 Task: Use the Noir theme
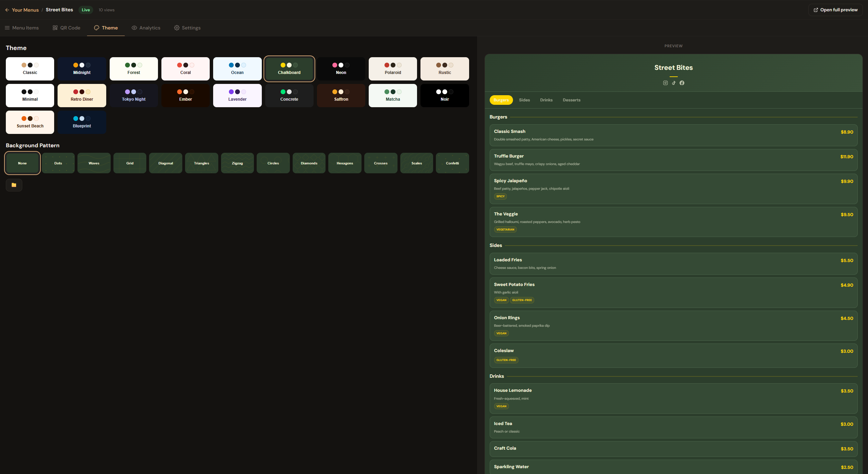click(x=445, y=96)
